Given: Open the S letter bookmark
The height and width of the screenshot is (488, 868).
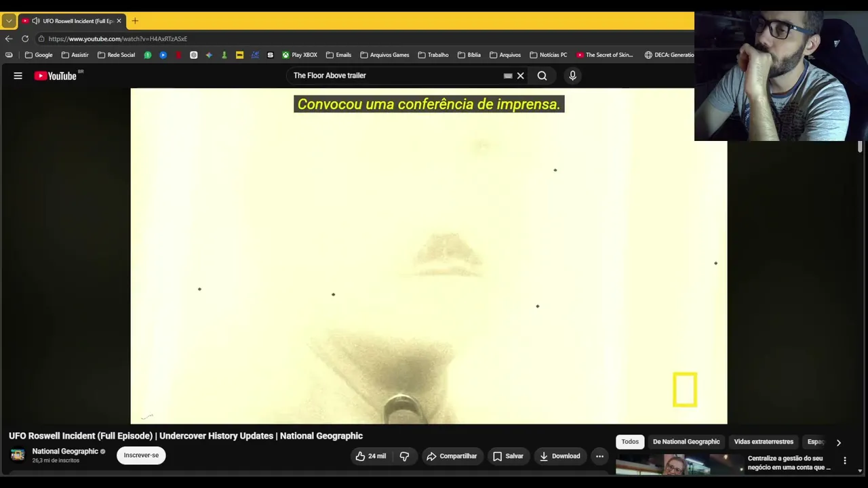Looking at the screenshot, I should point(270,55).
